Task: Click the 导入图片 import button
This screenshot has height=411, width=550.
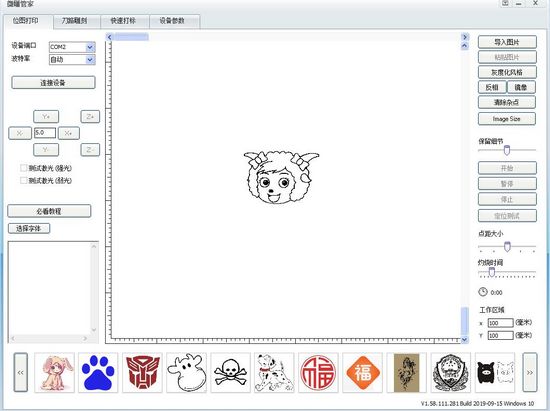Action: [507, 42]
